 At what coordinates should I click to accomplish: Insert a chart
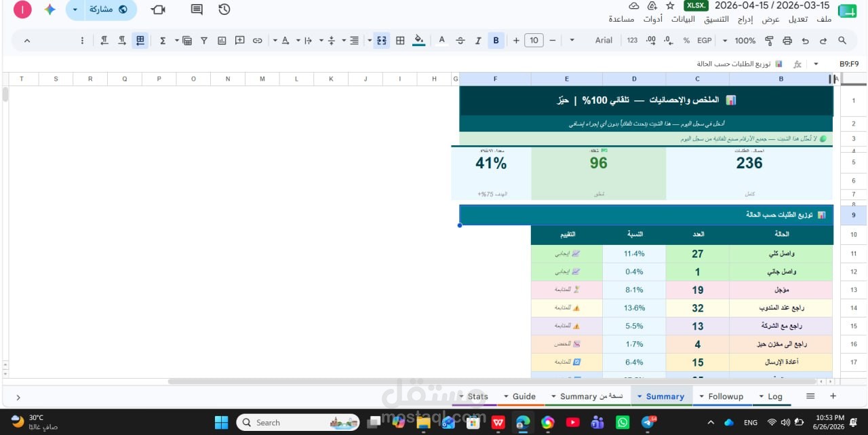tap(222, 41)
